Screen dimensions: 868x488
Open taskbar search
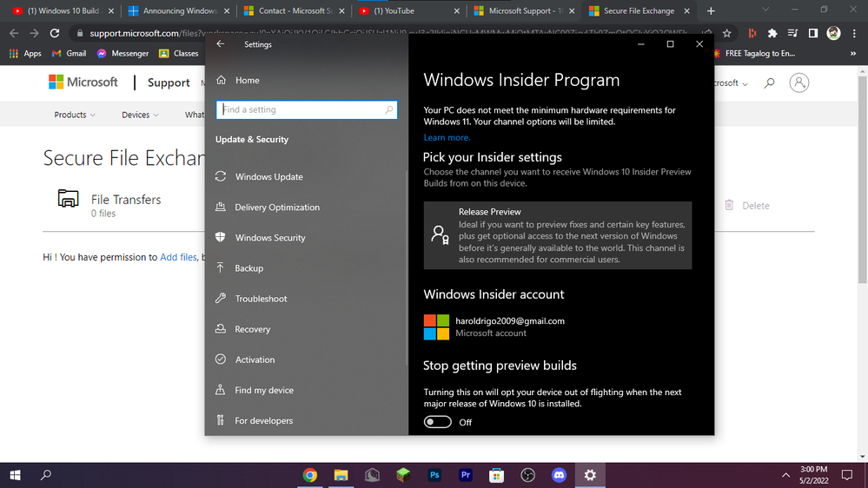click(x=46, y=475)
